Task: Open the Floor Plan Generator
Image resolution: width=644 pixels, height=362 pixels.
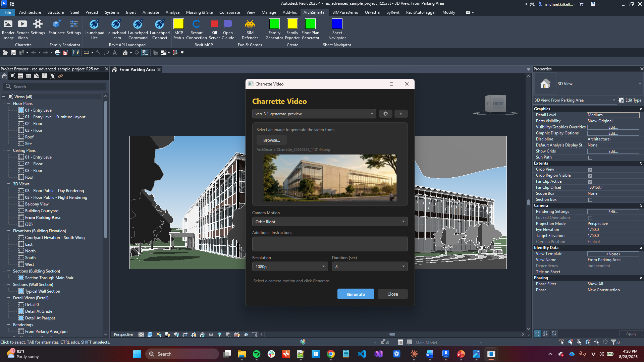Action: tap(310, 29)
